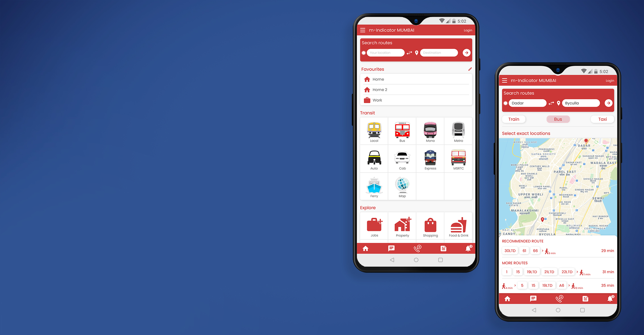
Task: Switch to the Bus tab
Action: [558, 119]
